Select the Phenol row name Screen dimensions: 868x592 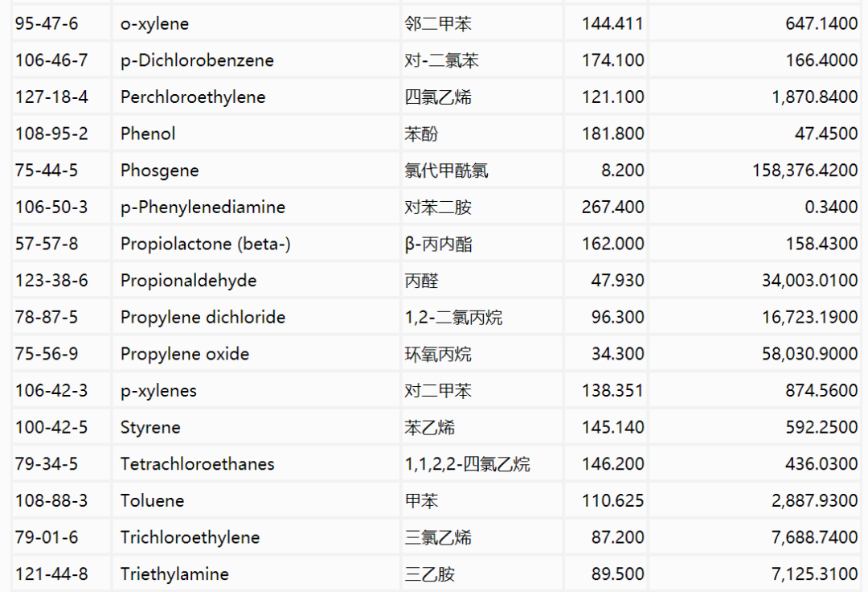[148, 134]
